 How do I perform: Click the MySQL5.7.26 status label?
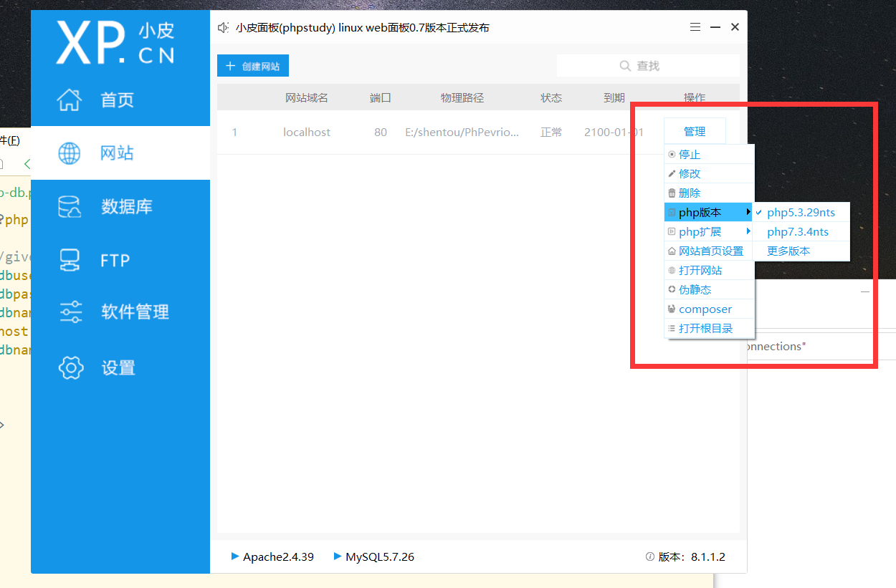(x=380, y=556)
